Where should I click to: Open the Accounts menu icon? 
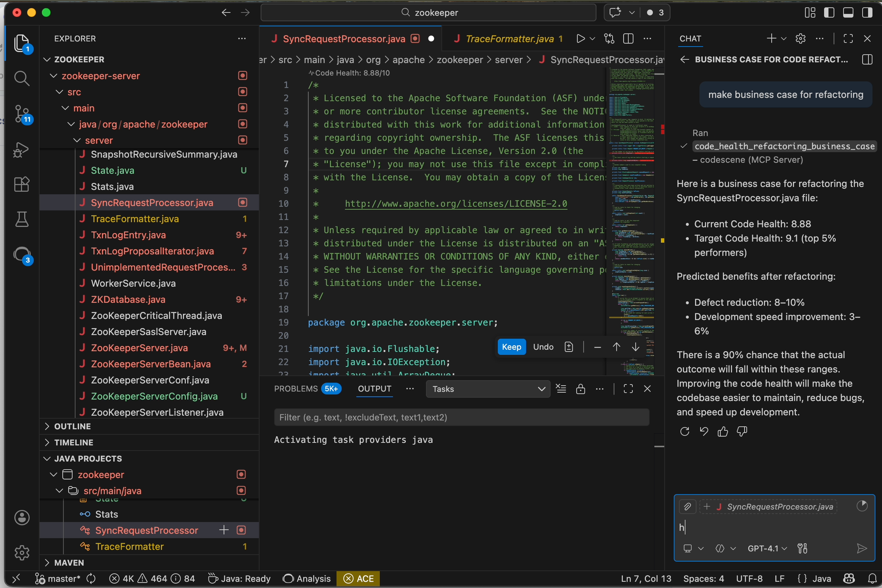pyautogui.click(x=22, y=518)
